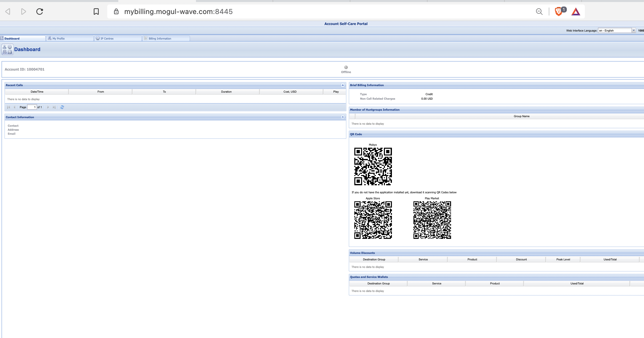Click the Address label in Contact Information
Screen dimensions: 644x338
pyautogui.click(x=13, y=130)
